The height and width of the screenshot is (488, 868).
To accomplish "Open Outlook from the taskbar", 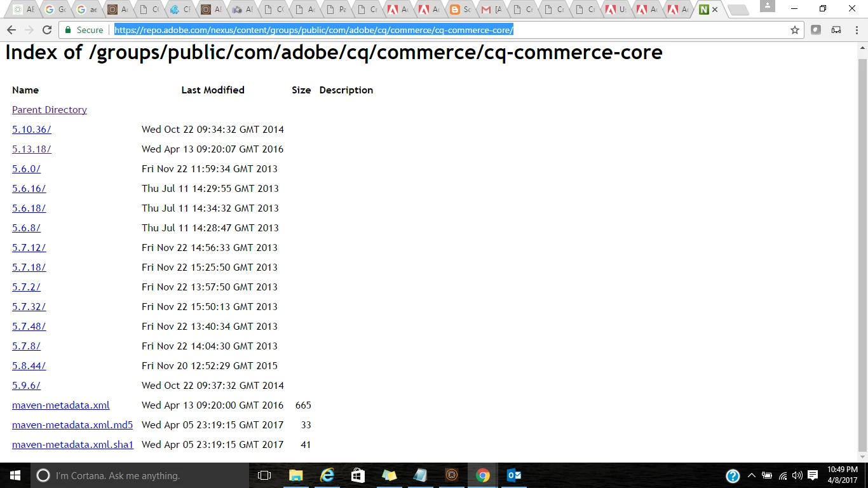I will [514, 475].
